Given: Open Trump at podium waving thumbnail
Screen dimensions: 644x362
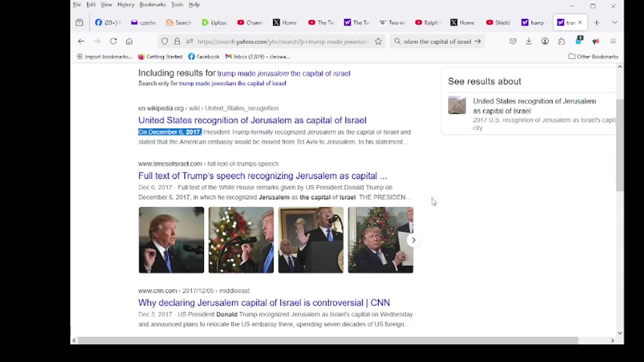Looking at the screenshot, I should [311, 240].
